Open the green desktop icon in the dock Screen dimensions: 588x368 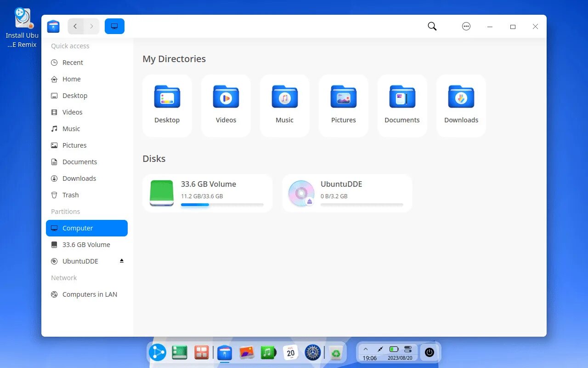tap(180, 353)
